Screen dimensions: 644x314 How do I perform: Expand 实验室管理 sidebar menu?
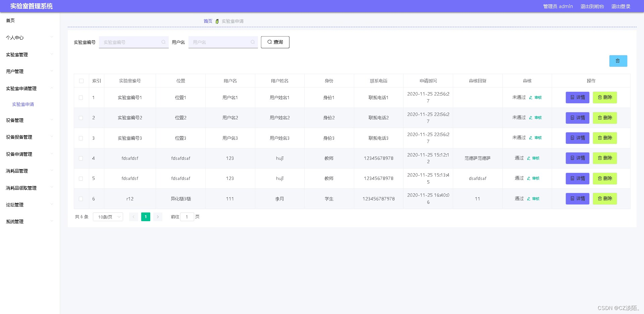point(30,55)
